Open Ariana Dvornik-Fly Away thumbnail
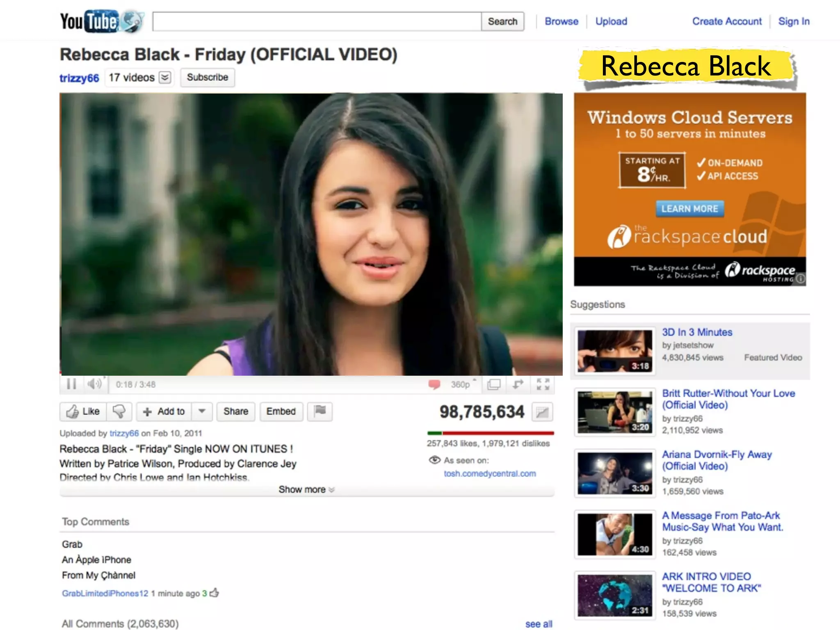This screenshot has height=630, width=840. pyautogui.click(x=615, y=473)
